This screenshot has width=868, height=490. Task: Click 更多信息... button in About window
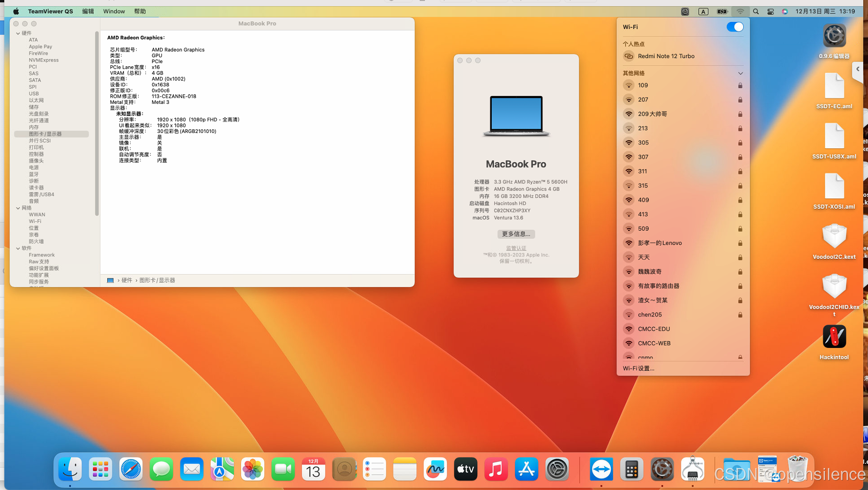point(516,234)
